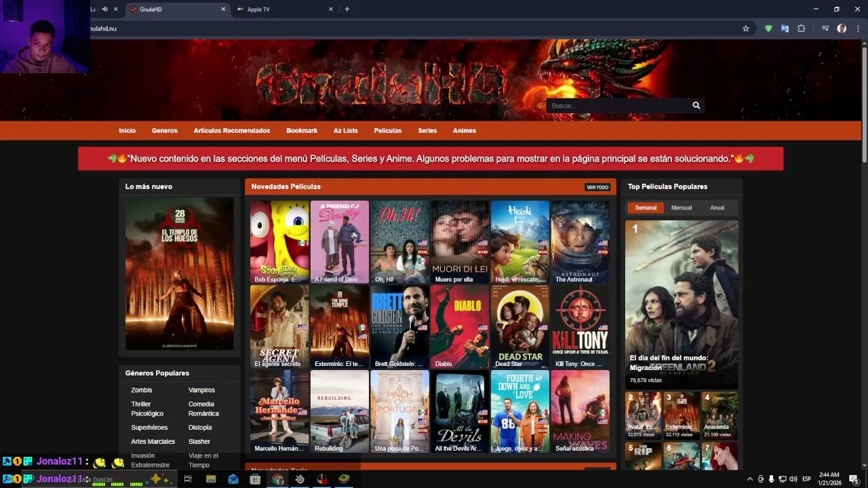Select the Anual popular tab
The image size is (868, 488).
[x=717, y=208]
